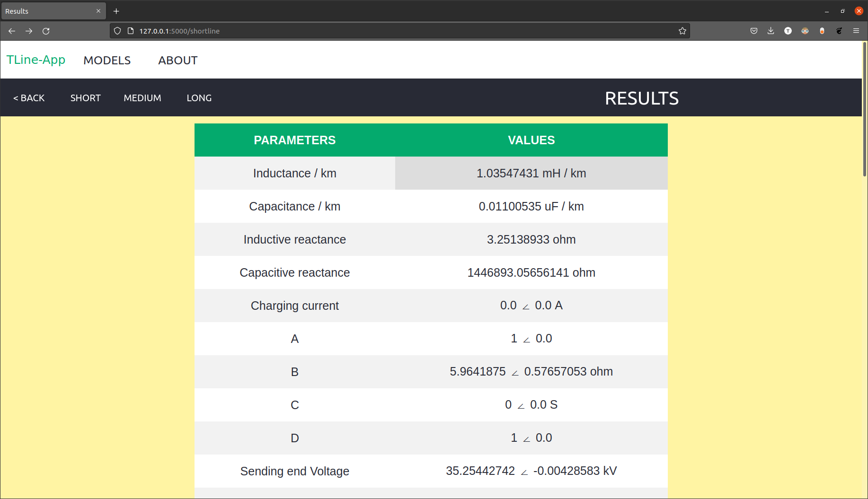Open the Firefox hamburger menu
Viewport: 868px width, 499px height.
coord(856,31)
